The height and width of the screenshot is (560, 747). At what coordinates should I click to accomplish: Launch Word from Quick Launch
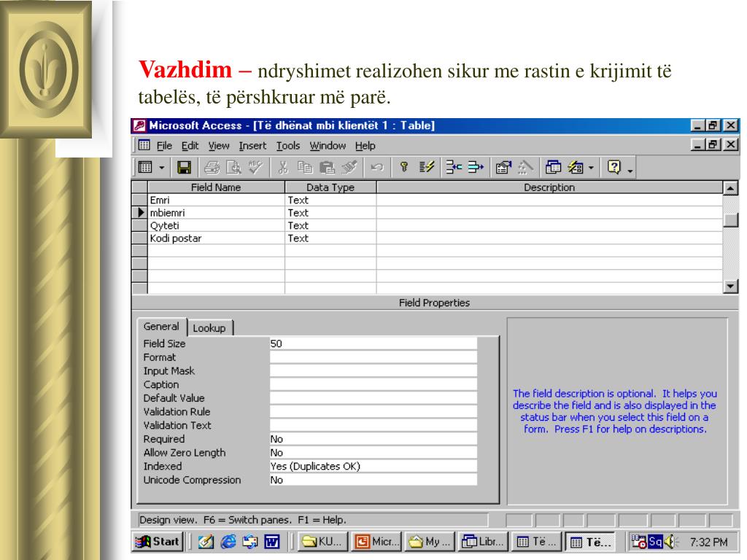pyautogui.click(x=271, y=542)
